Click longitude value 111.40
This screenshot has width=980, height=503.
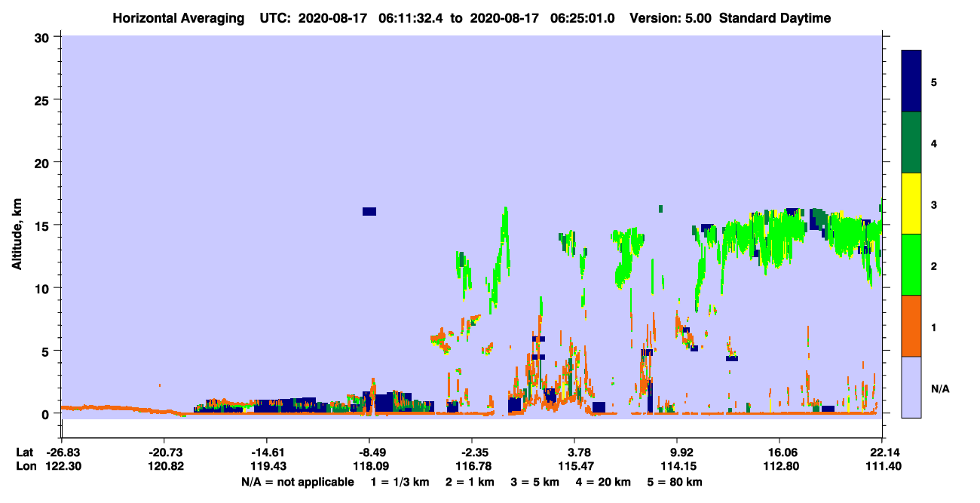pos(882,466)
